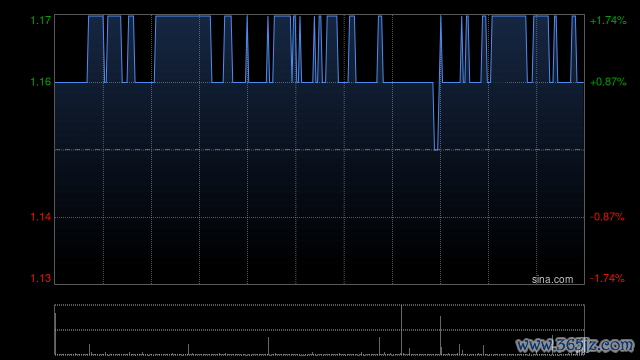Click the first volume bar at panel left edge
This screenshot has height=360, width=640.
point(56,334)
